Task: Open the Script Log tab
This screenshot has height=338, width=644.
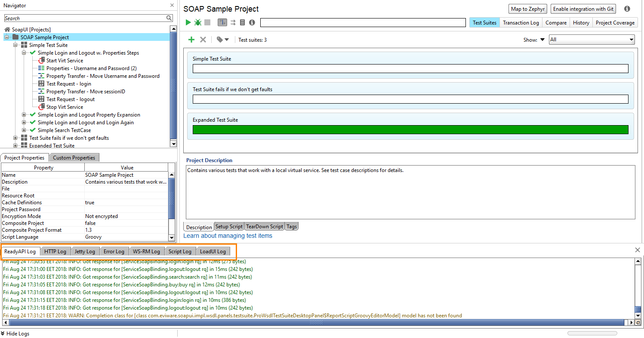Action: (180, 251)
